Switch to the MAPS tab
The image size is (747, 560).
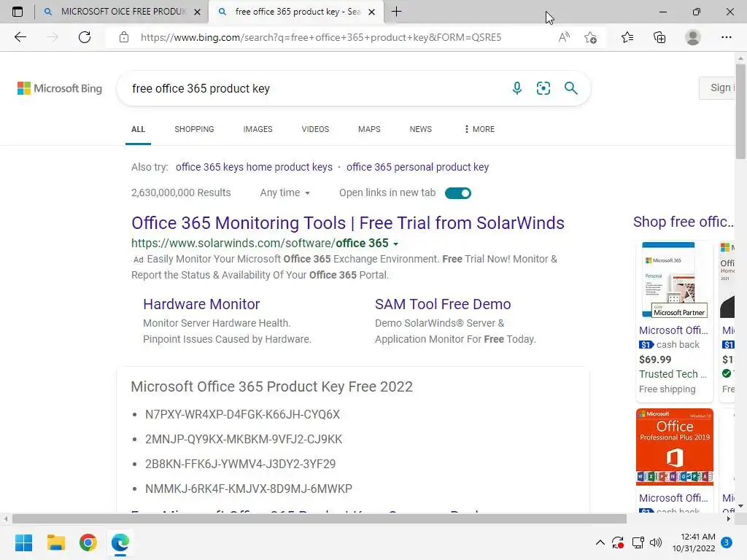[369, 129]
